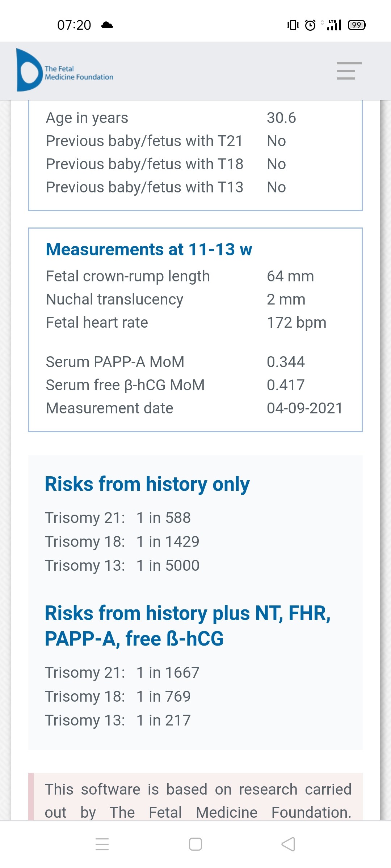The width and height of the screenshot is (391, 868).
Task: Tap the Measurements at 11-13 w heading
Action: coord(149,250)
